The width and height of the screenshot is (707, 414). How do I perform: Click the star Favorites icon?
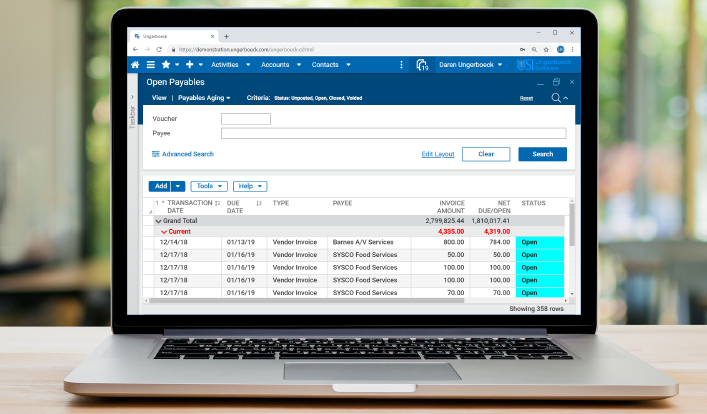pos(166,65)
